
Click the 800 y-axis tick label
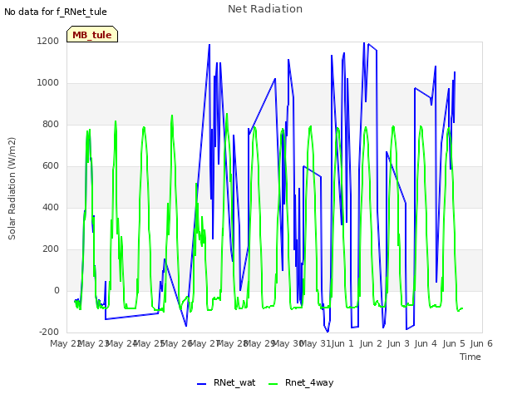point(51,124)
